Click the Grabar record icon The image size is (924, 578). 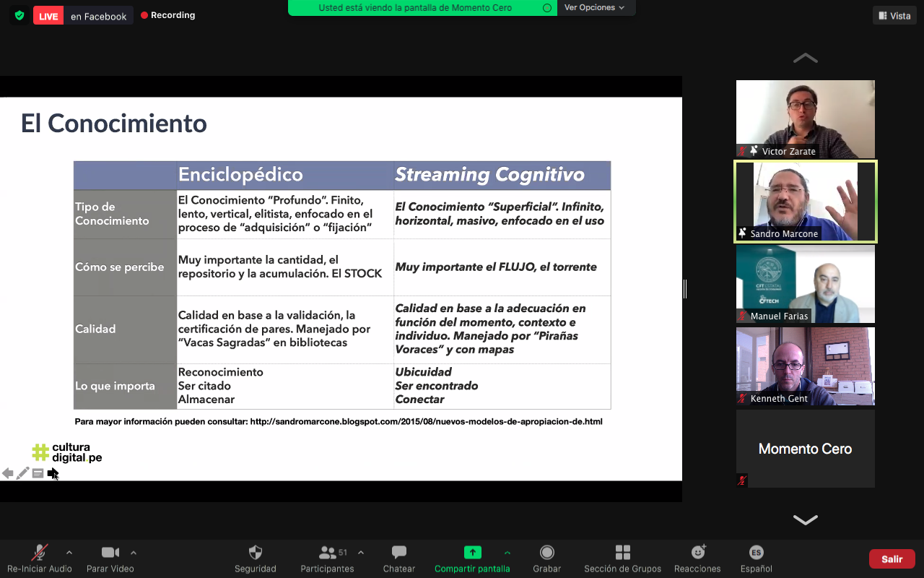(546, 553)
